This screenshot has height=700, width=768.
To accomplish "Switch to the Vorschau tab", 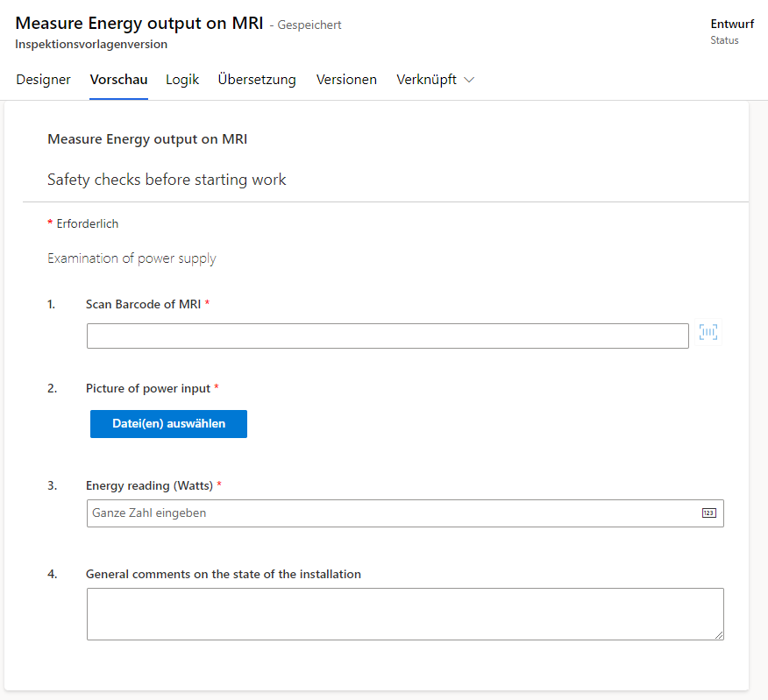I will coord(118,80).
